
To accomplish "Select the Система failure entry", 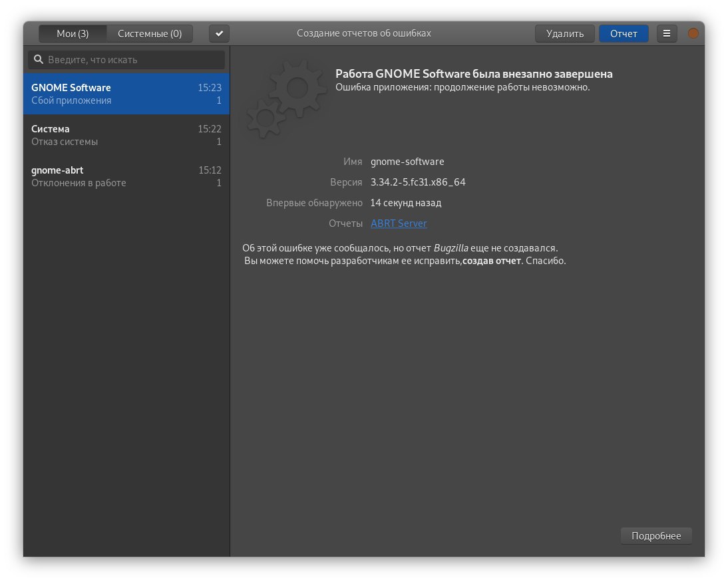I will 126,135.
